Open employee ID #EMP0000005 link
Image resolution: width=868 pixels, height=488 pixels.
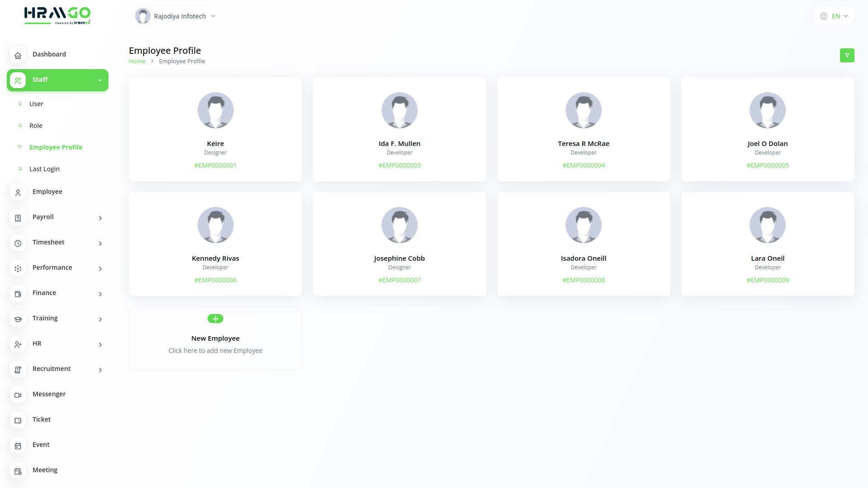pos(767,165)
